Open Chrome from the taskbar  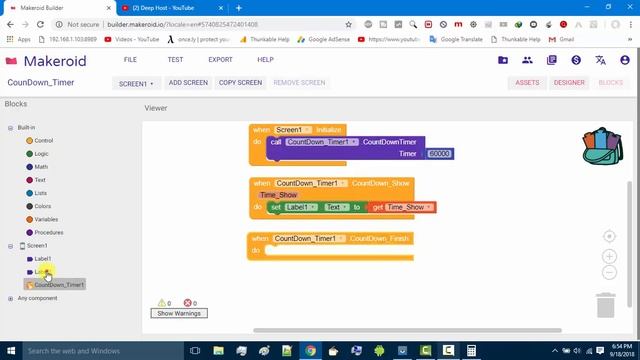[x=310, y=351]
